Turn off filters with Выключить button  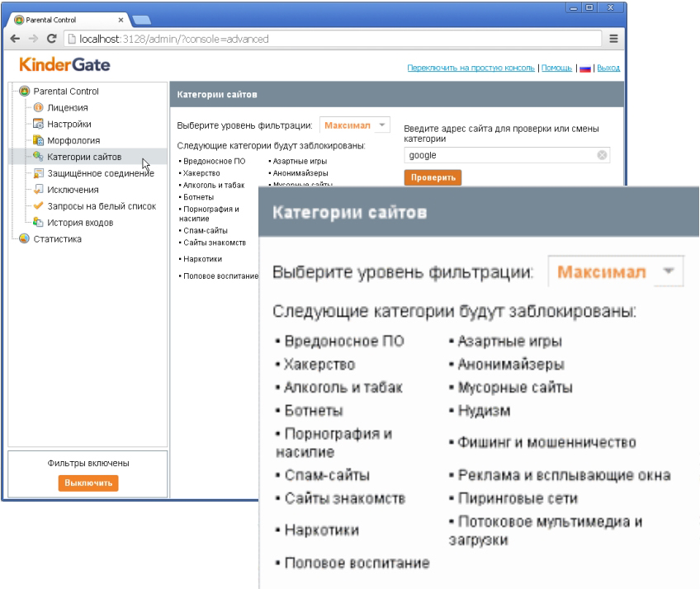(x=88, y=483)
